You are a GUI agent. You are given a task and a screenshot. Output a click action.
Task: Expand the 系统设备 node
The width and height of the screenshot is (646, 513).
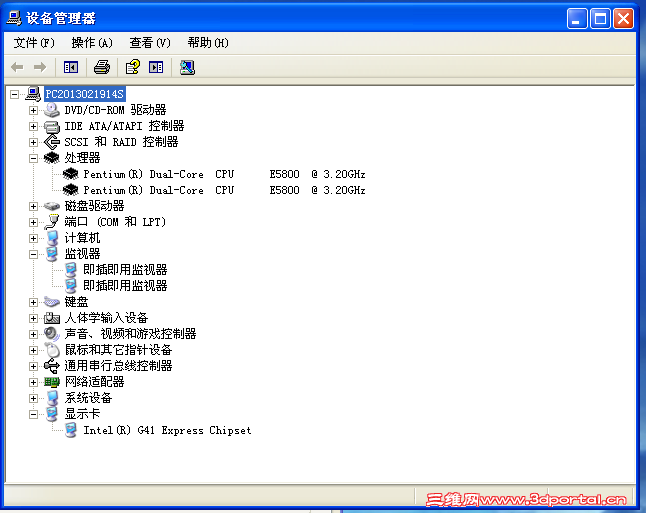pyautogui.click(x=33, y=398)
